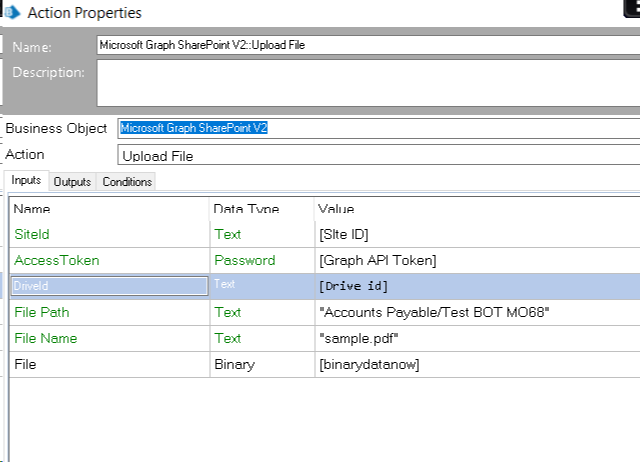Image resolution: width=641 pixels, height=462 pixels.
Task: Switch to the Inputs tab
Action: pyautogui.click(x=26, y=181)
